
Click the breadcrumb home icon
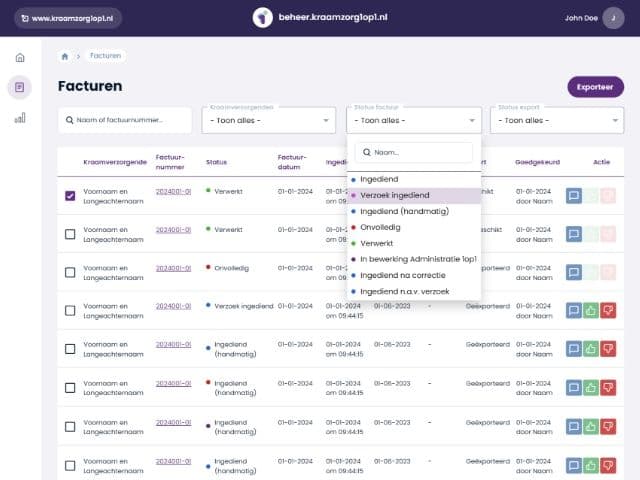point(65,57)
